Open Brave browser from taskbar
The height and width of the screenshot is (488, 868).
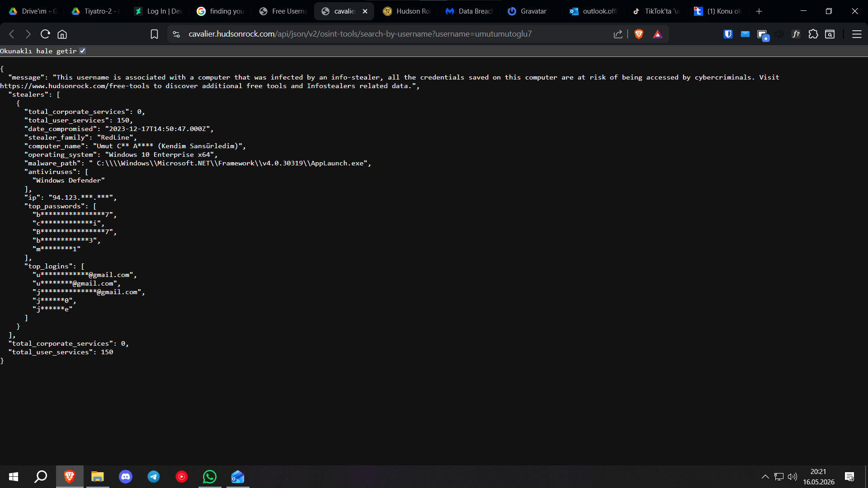(70, 477)
